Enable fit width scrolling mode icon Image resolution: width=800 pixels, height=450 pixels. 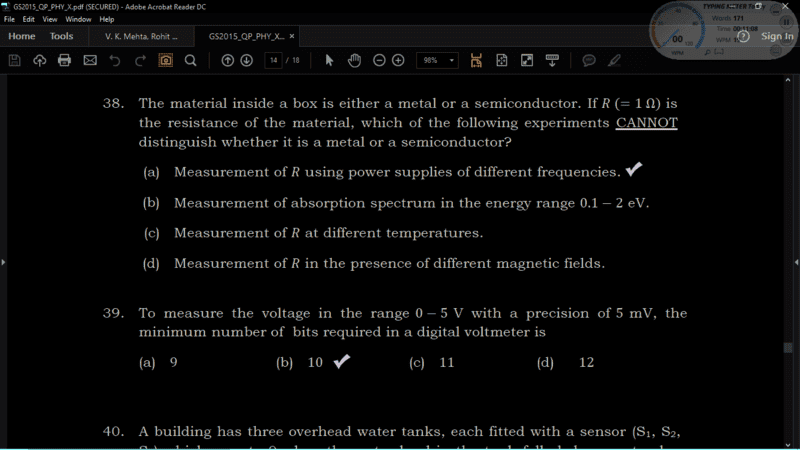coord(476,60)
